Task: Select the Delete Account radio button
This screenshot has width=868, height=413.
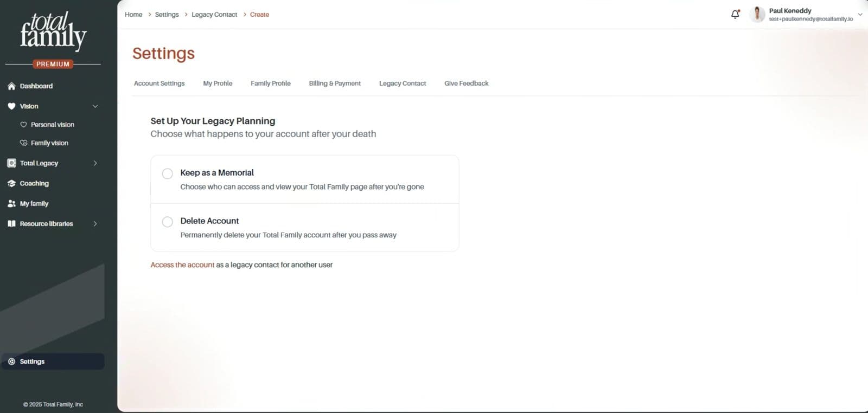Action: (168, 222)
